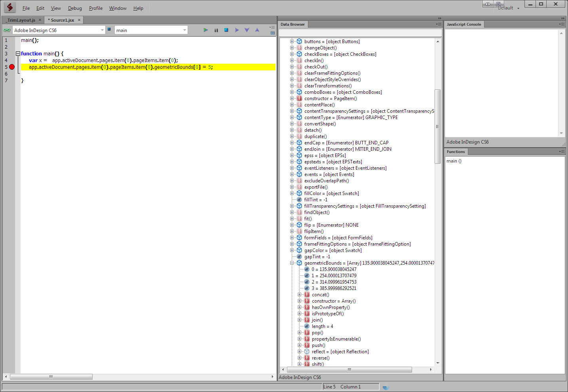Select the fillTint = -1 row
Image resolution: width=568 pixels, height=392 pixels.
tap(316, 200)
